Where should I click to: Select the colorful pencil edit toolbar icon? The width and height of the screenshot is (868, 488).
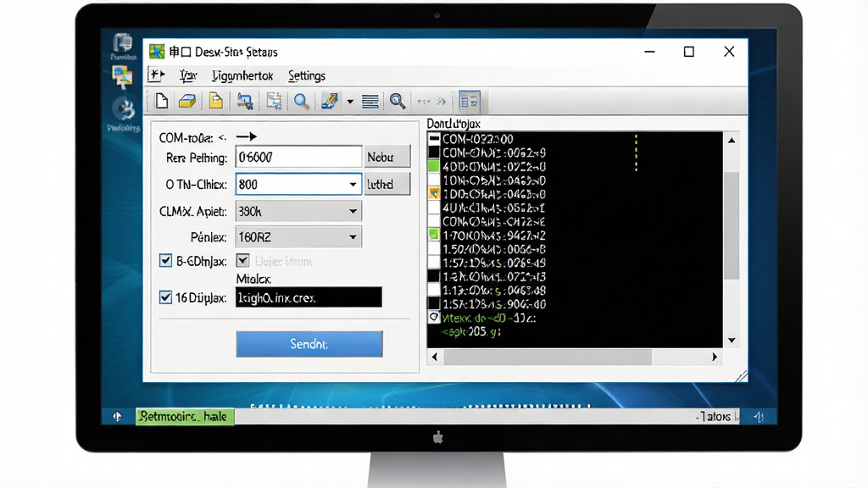point(330,102)
